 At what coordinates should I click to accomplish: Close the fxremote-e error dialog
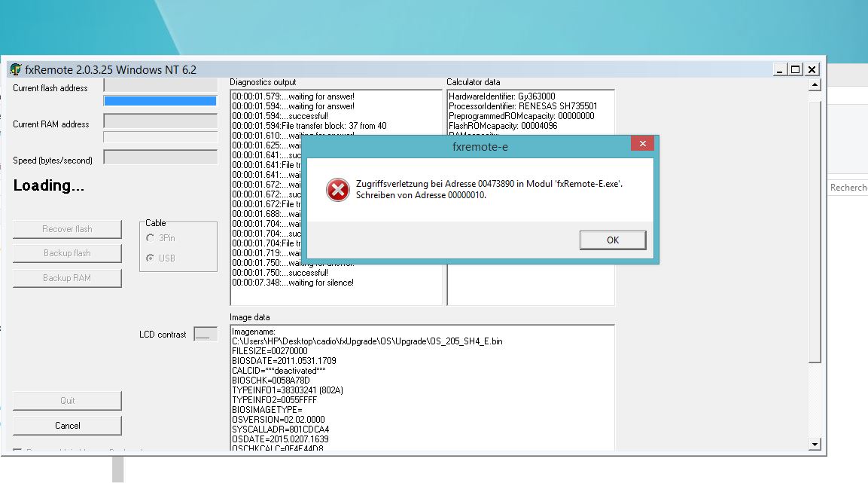[642, 143]
